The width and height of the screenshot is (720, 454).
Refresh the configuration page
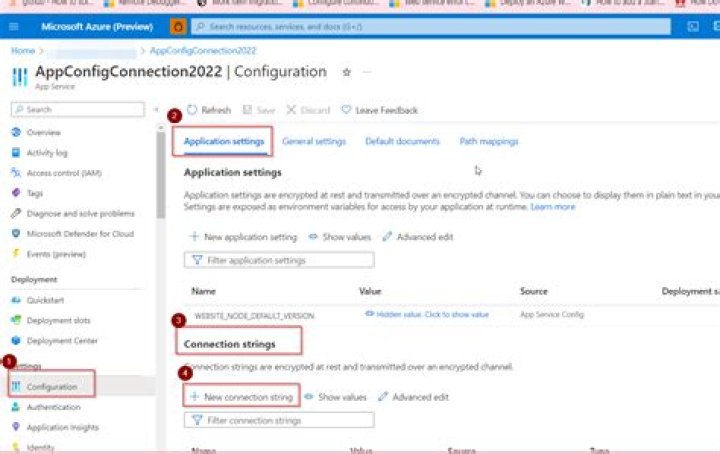(209, 110)
